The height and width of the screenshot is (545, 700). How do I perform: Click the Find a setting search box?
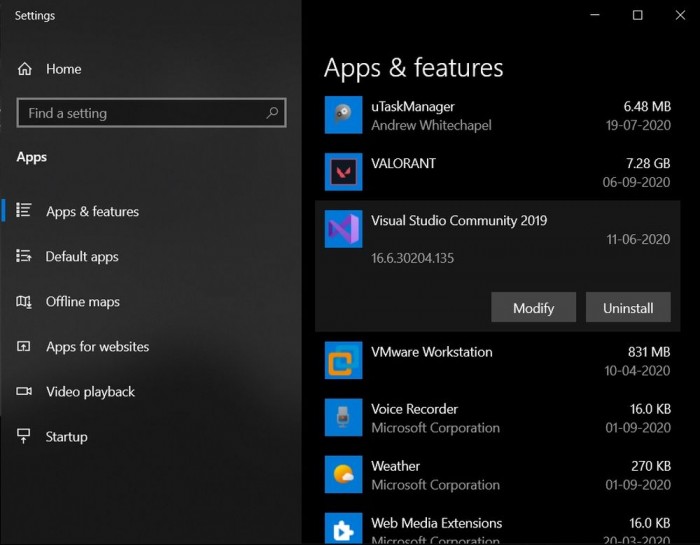tap(140, 113)
